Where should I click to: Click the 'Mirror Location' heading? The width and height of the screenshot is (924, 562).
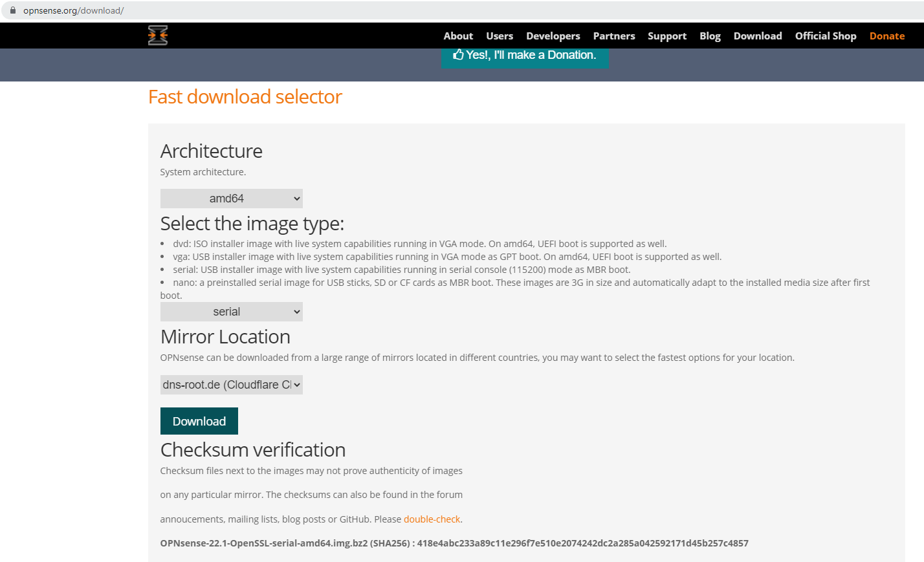point(225,337)
